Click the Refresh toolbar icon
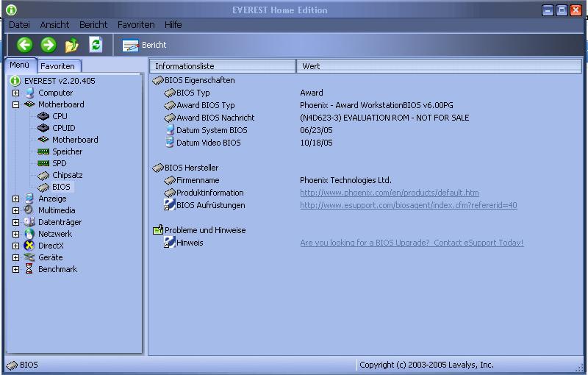 click(96, 45)
